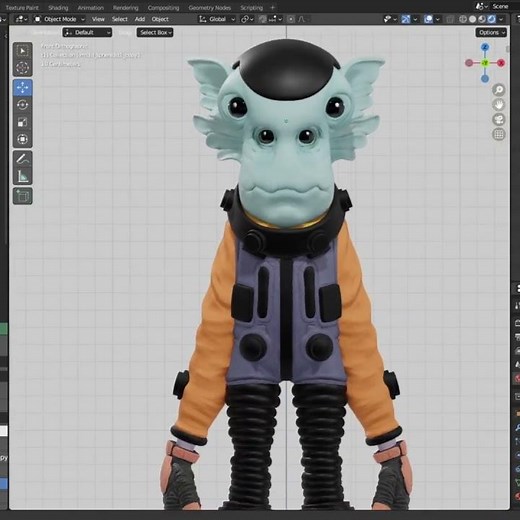Click the negative X axis gizmo ball
Screen dimensions: 520x520
pos(469,63)
